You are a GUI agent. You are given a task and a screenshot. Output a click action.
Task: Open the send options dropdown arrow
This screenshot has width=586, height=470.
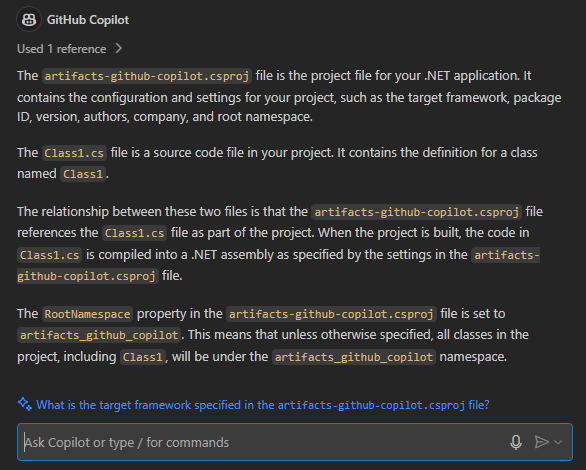558,442
